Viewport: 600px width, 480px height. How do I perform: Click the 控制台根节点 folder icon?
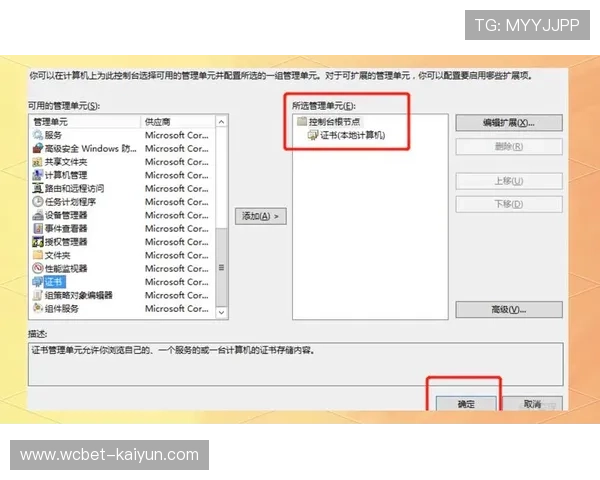(x=302, y=122)
